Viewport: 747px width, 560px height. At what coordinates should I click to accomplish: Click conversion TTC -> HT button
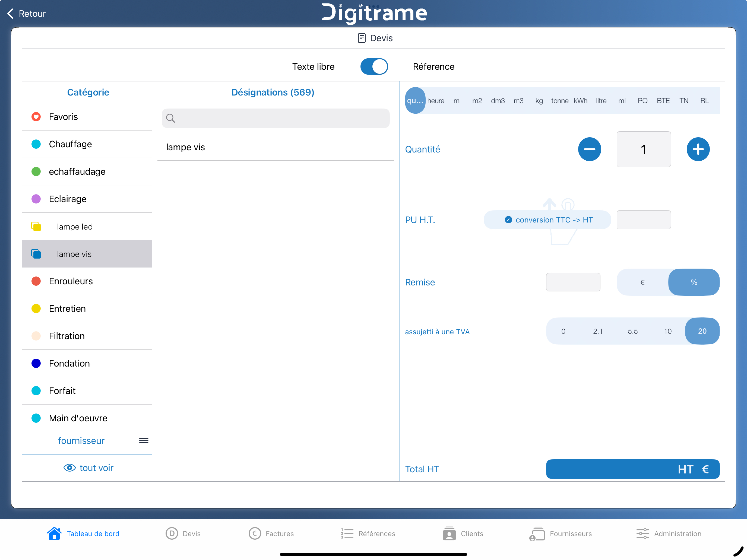point(547,220)
